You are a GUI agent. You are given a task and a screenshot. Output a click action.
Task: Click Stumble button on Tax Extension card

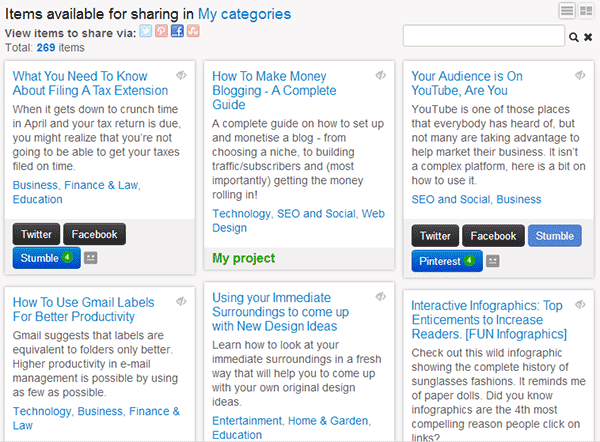(46, 258)
